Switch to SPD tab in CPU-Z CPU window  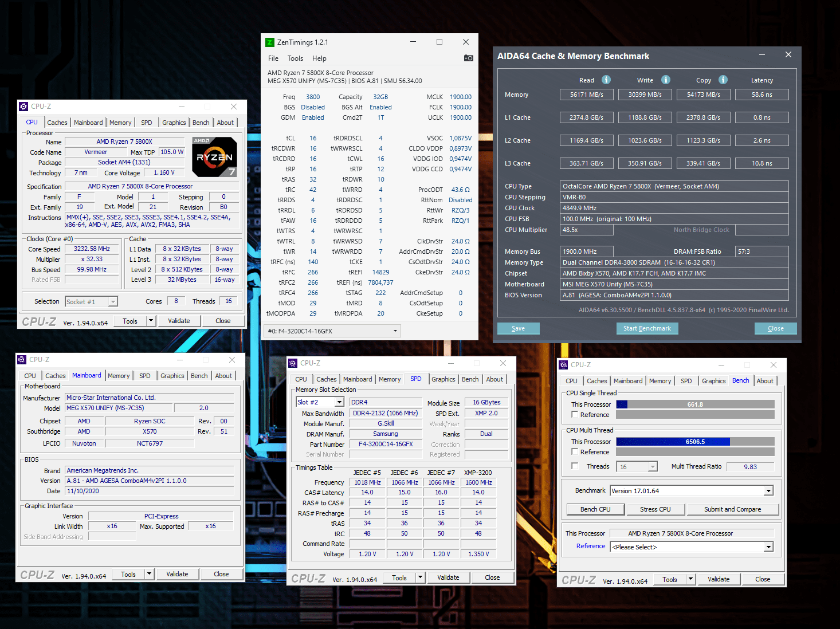[147, 123]
